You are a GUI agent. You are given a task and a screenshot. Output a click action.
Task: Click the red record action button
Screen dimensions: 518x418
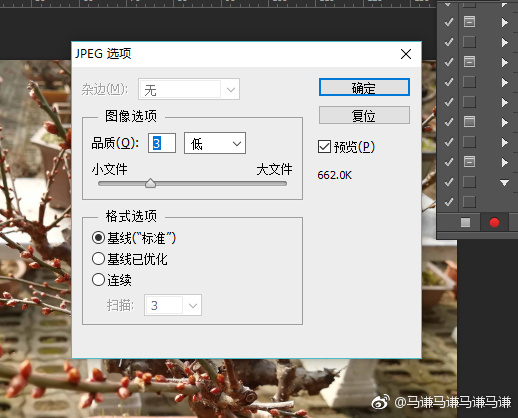click(x=494, y=222)
